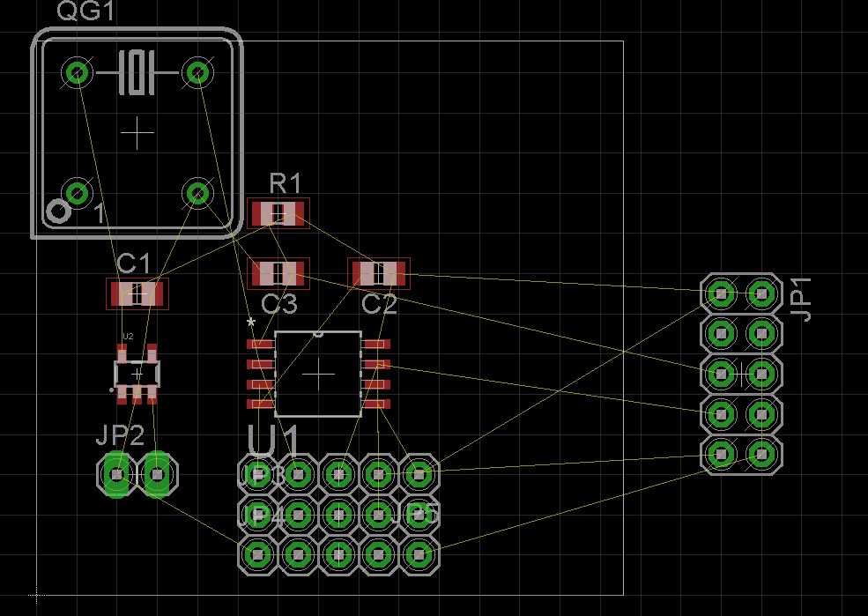Select QG1's bottom-right green pad

[x=197, y=193]
